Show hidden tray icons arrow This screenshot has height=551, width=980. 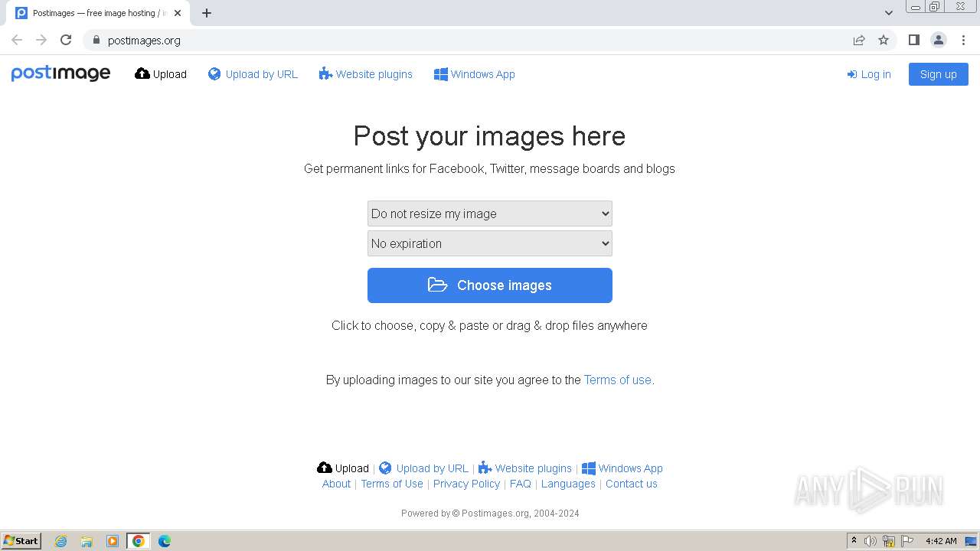(x=854, y=541)
